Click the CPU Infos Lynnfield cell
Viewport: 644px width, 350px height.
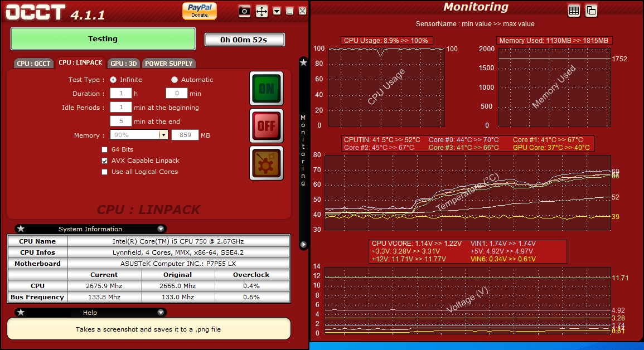pos(178,252)
